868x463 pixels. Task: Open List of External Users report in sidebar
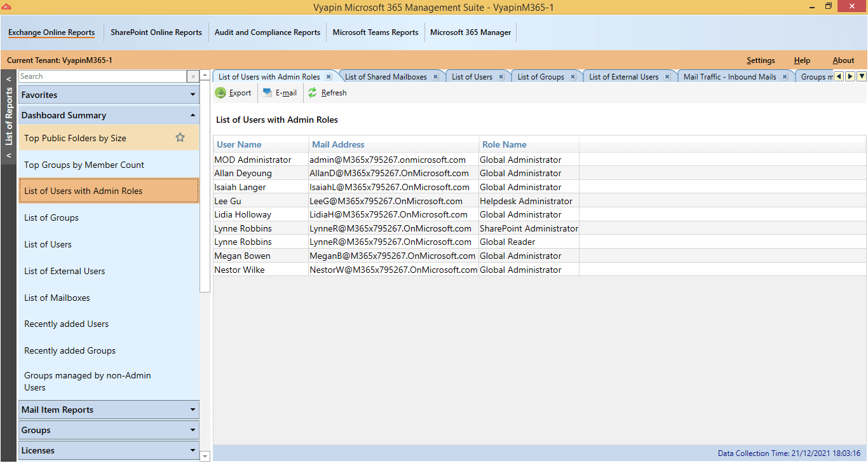[x=109, y=271]
